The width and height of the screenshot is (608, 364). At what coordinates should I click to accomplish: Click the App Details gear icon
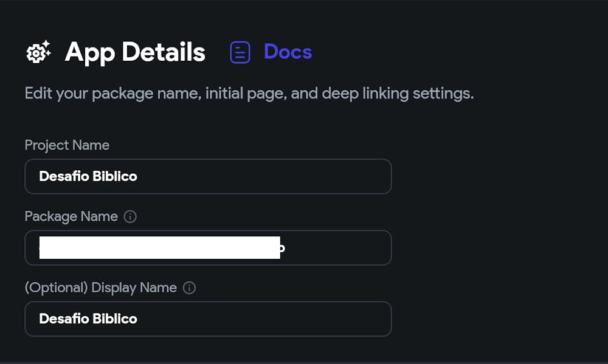pos(38,52)
